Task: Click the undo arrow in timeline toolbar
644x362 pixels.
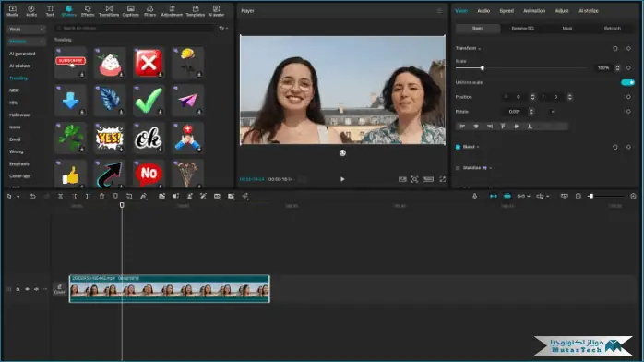Action: pyautogui.click(x=32, y=197)
